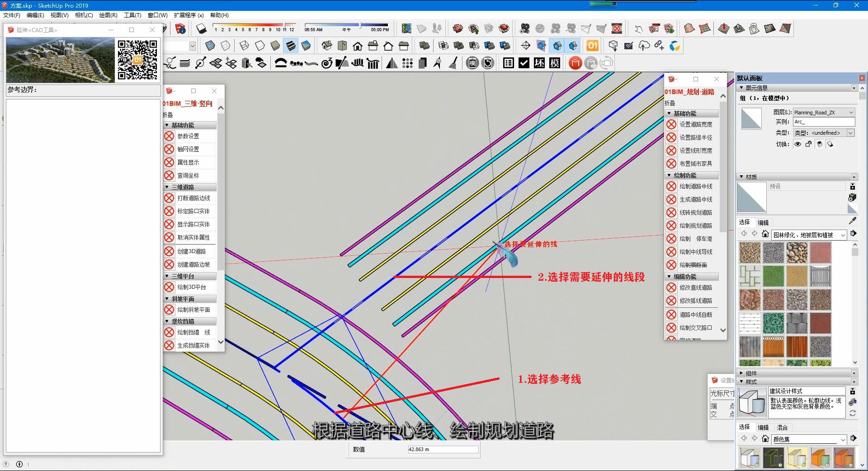Click the grid table icon in toolbar
868x471 pixels.
509,63
